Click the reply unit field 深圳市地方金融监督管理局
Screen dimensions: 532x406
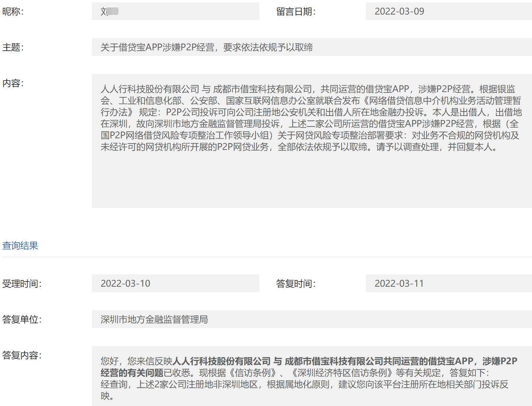pos(312,319)
